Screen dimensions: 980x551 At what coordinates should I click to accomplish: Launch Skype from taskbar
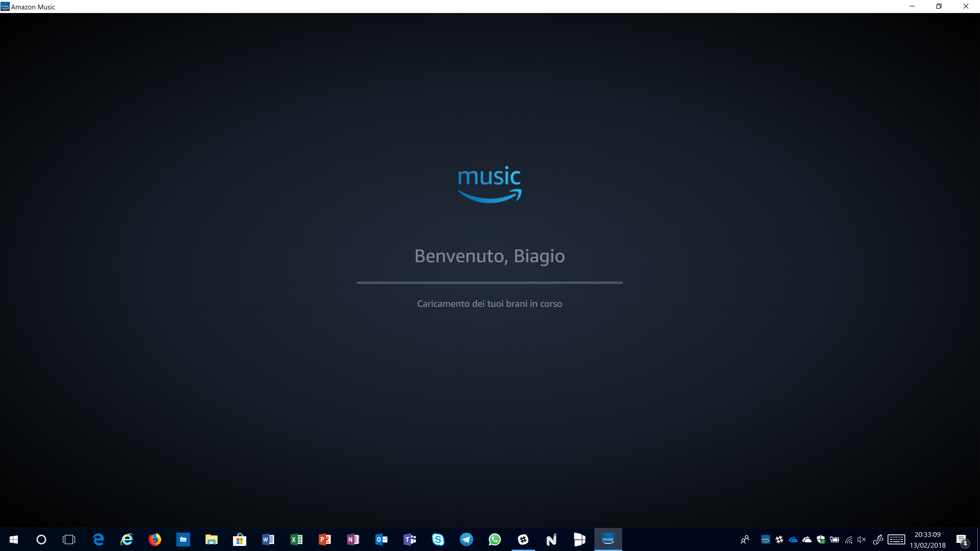click(438, 539)
